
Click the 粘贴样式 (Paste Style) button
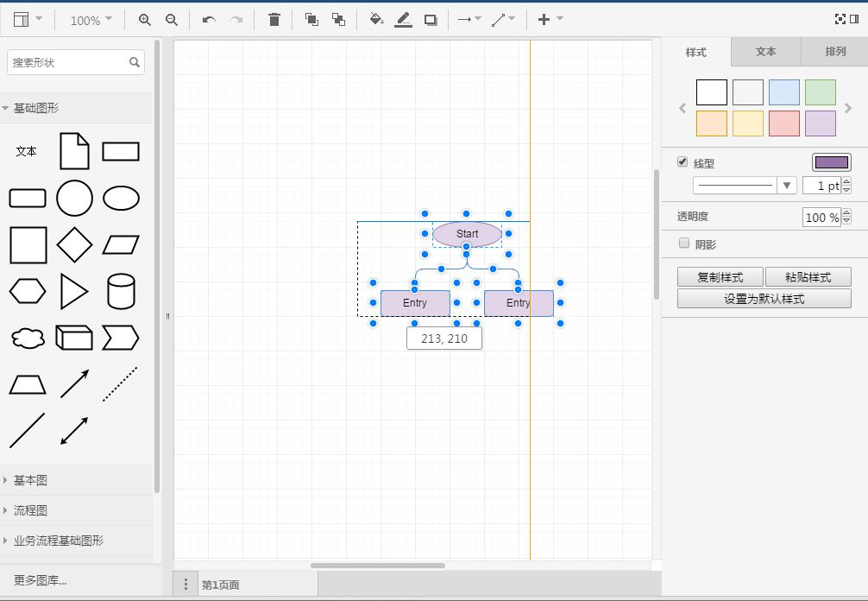pyautogui.click(x=808, y=276)
